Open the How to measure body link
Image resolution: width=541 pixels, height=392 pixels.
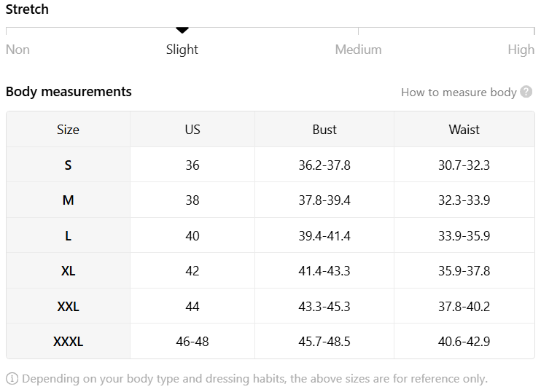pos(459,93)
